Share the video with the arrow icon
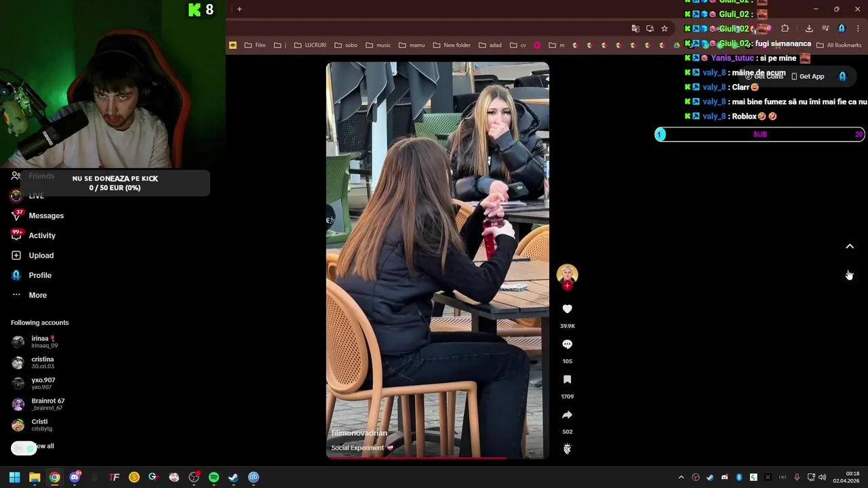868x488 pixels. (x=567, y=415)
